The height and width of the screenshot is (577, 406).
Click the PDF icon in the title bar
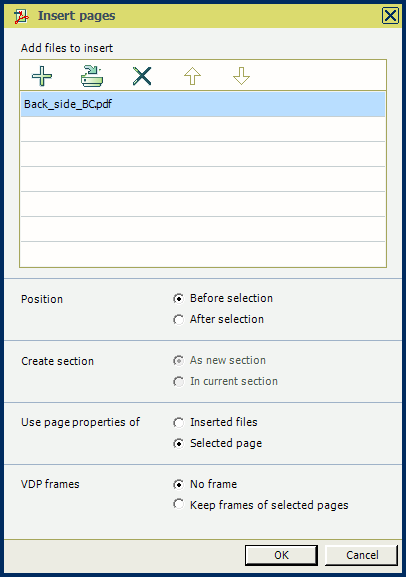pyautogui.click(x=21, y=16)
